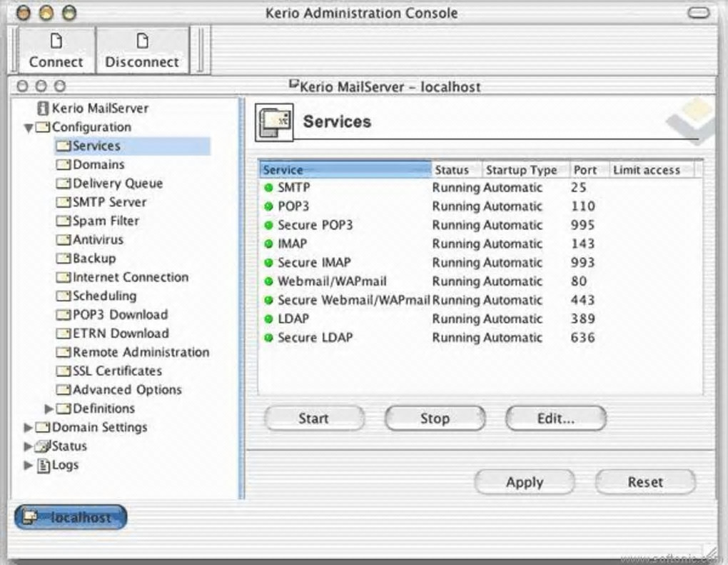The image size is (728, 565).
Task: Click the Kerio MailServer server icon
Action: 43,109
